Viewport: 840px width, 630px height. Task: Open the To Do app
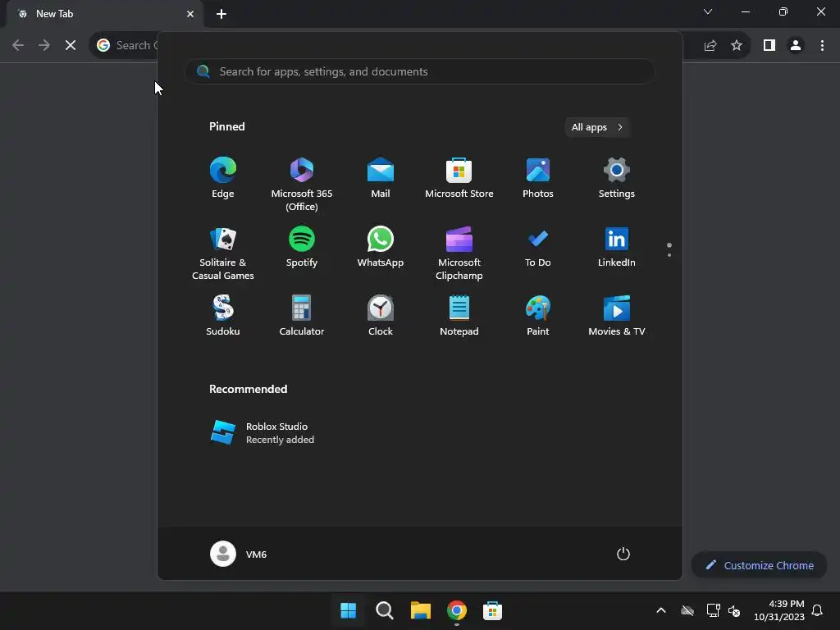point(538,247)
